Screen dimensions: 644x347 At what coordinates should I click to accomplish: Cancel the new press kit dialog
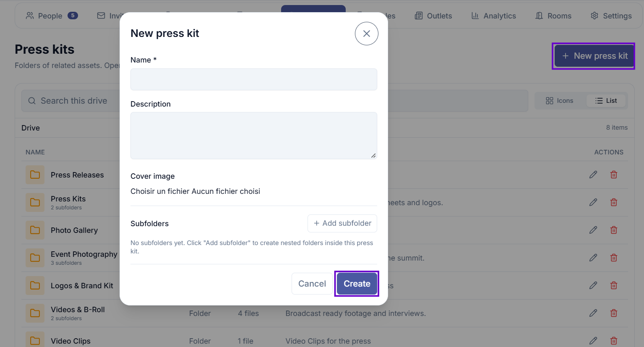[312, 284]
